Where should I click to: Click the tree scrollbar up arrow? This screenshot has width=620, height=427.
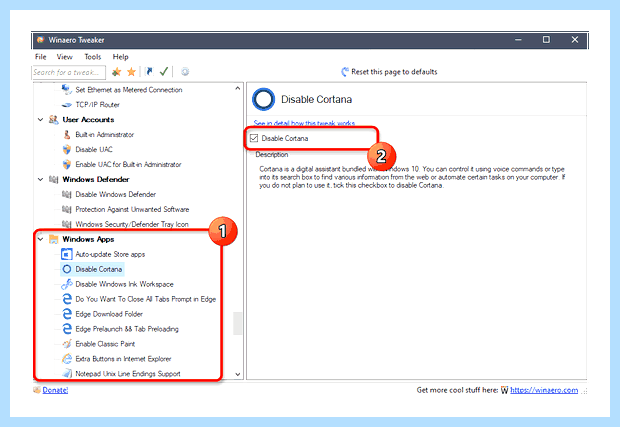click(x=237, y=88)
